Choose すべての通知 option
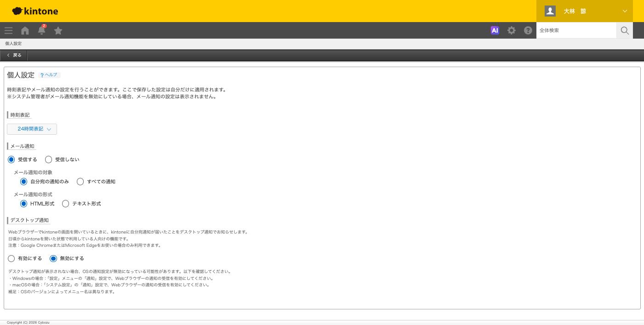The width and height of the screenshot is (644, 325). [80, 182]
